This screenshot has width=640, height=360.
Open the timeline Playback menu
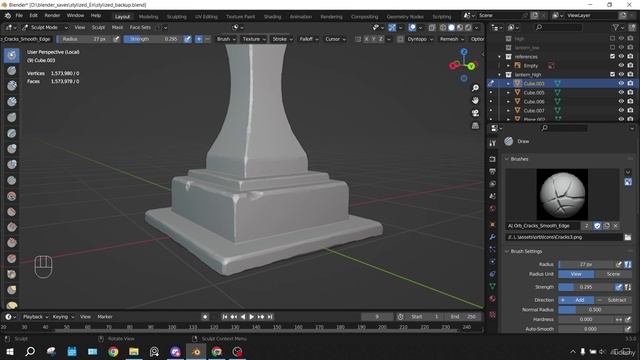tap(35, 317)
